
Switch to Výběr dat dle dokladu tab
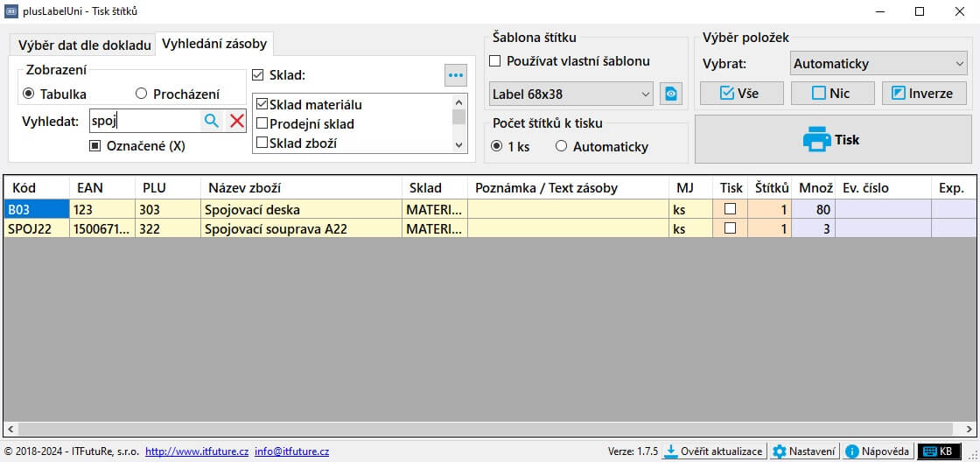click(84, 45)
